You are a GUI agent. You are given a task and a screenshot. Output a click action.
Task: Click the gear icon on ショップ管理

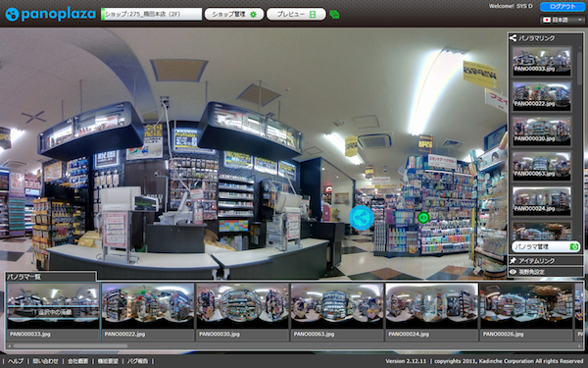click(x=254, y=15)
